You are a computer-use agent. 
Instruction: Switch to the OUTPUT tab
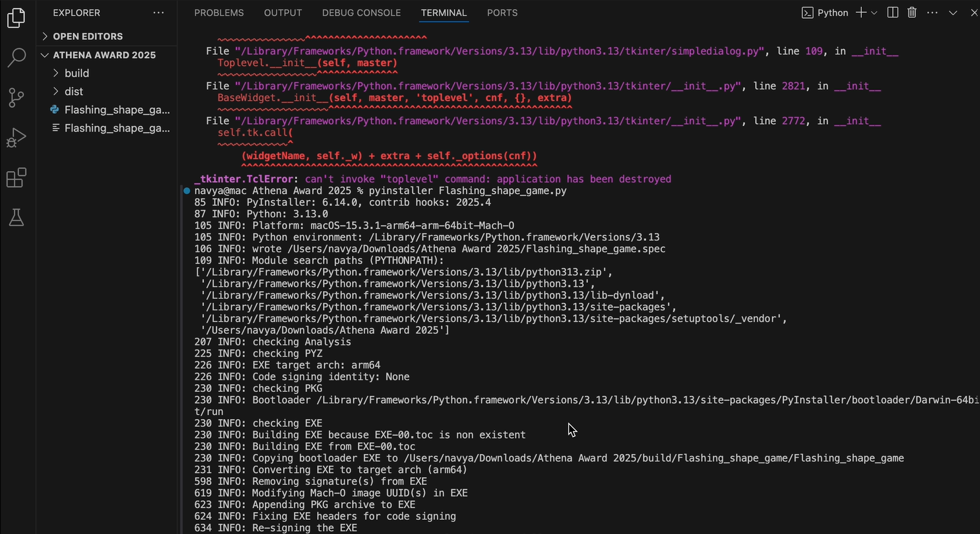click(283, 13)
